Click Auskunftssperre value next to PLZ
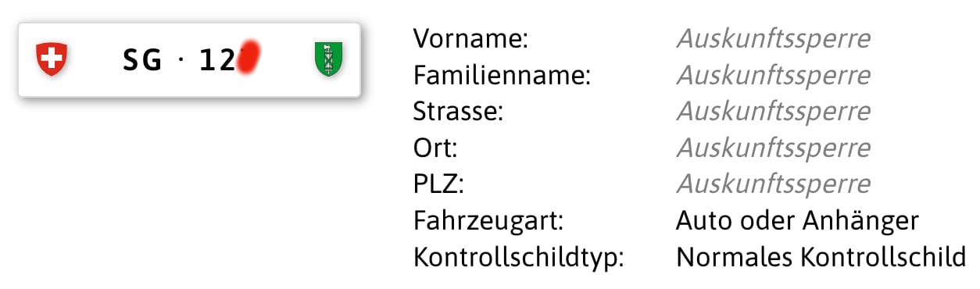Screen dimensions: 980x289 click(x=773, y=184)
